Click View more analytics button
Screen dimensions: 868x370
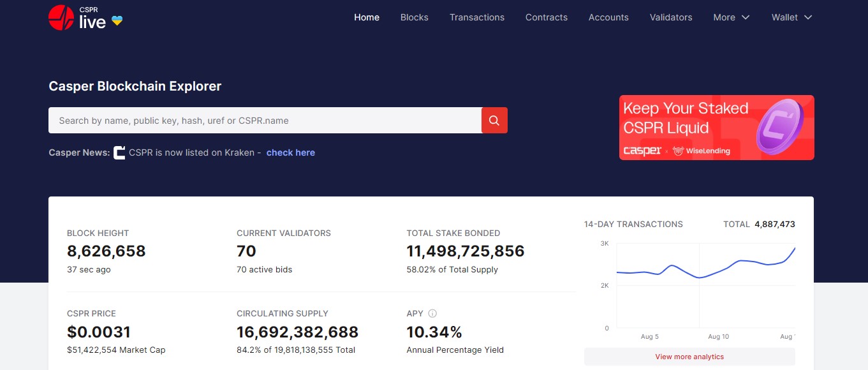[689, 357]
